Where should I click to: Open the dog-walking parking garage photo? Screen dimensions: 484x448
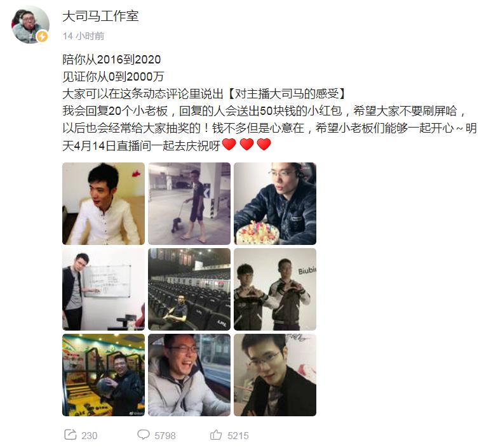click(189, 204)
